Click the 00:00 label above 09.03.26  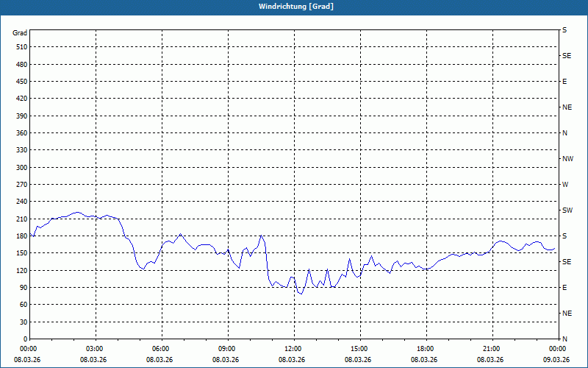(x=556, y=349)
